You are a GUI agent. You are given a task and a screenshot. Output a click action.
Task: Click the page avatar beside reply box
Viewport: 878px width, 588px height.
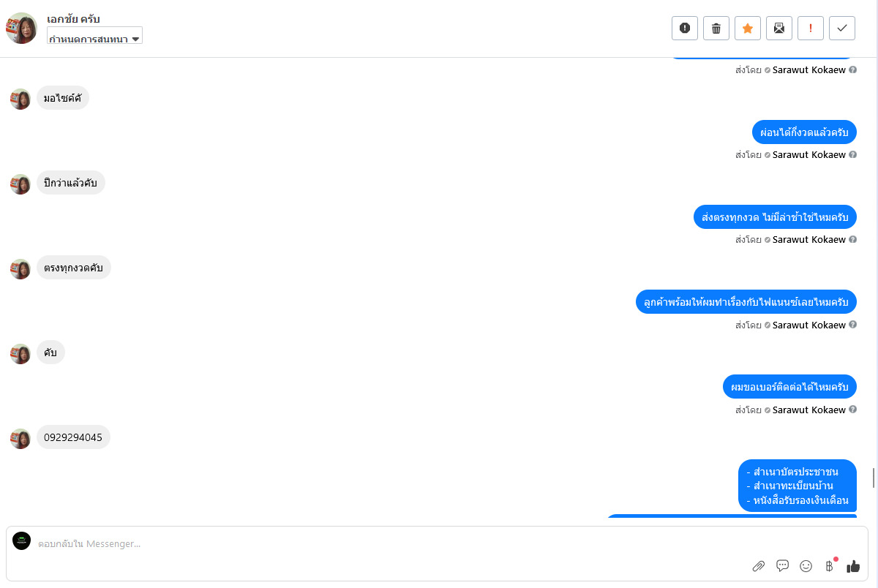point(22,541)
